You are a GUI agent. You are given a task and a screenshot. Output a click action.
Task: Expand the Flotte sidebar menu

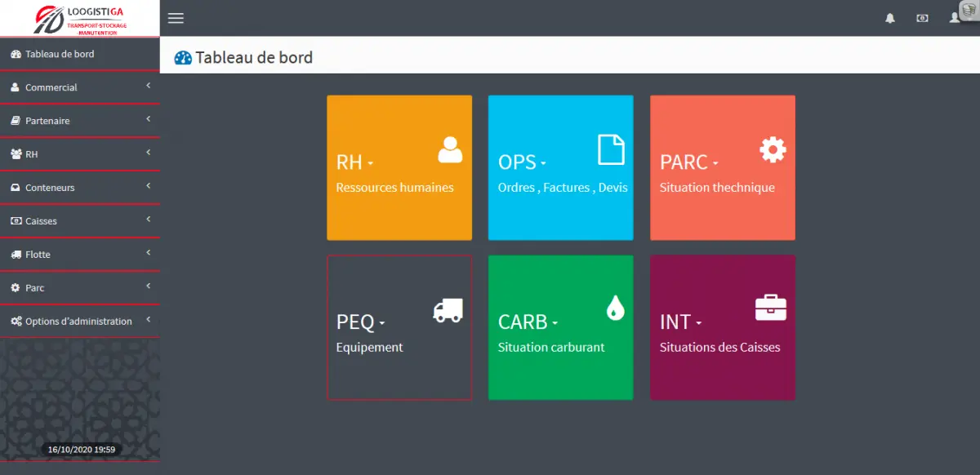click(x=79, y=255)
